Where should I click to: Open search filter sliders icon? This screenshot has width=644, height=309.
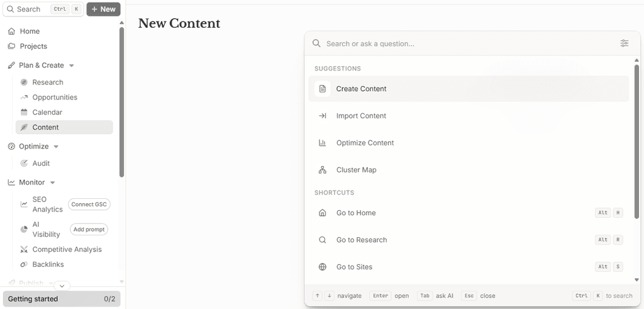(625, 43)
